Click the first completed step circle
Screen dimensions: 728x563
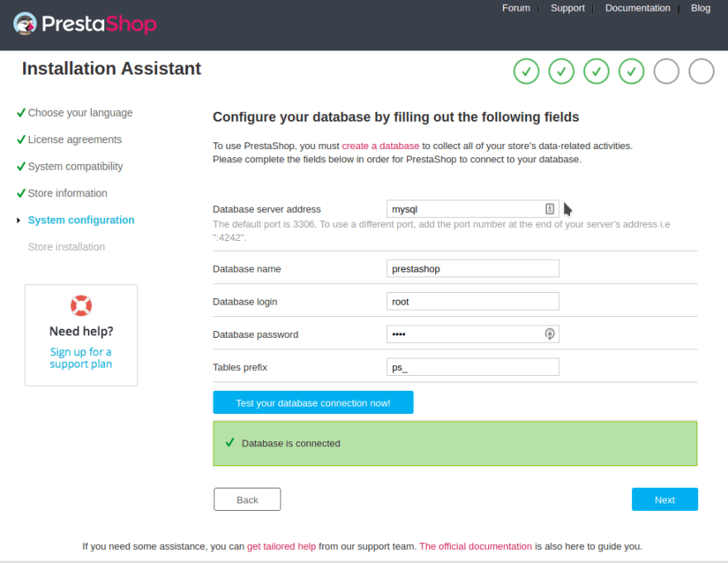(x=526, y=71)
